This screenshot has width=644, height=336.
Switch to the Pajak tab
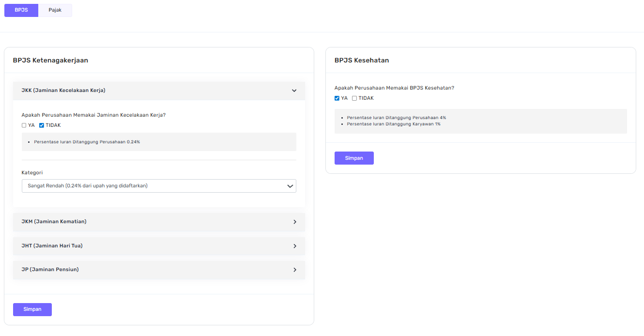[55, 10]
